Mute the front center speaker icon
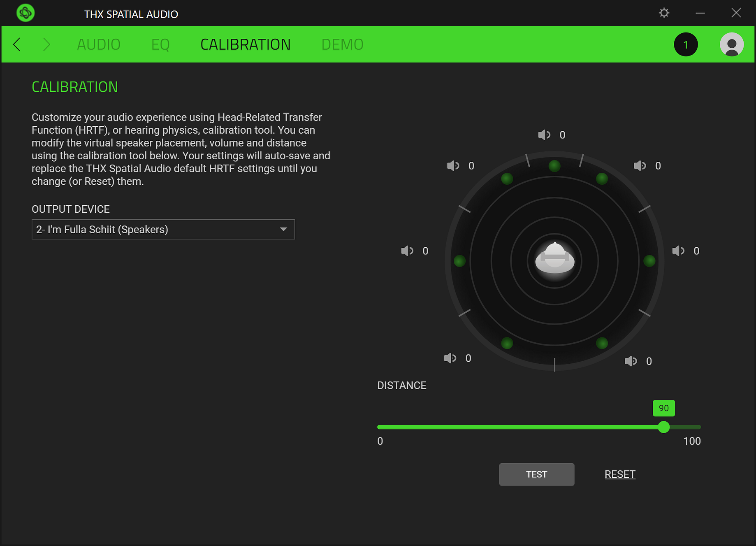Screen dimensions: 756x546 pyautogui.click(x=544, y=135)
